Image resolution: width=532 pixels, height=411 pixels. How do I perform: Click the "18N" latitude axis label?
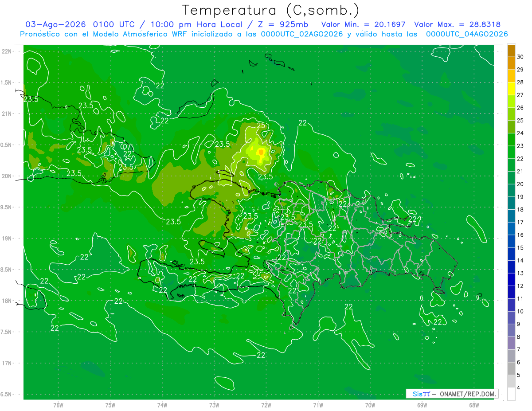tap(7, 301)
